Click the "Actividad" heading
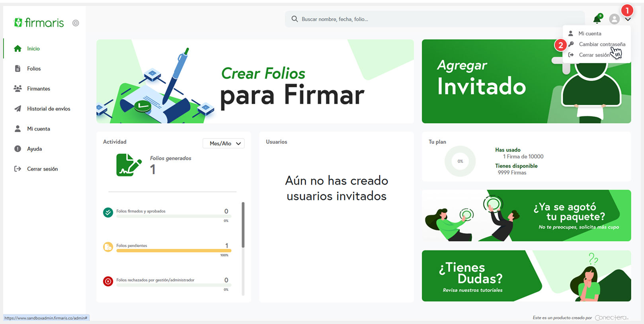 click(115, 142)
